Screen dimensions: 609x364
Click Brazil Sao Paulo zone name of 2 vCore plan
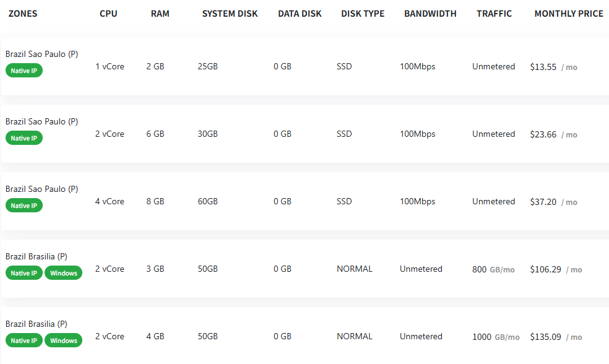(41, 122)
